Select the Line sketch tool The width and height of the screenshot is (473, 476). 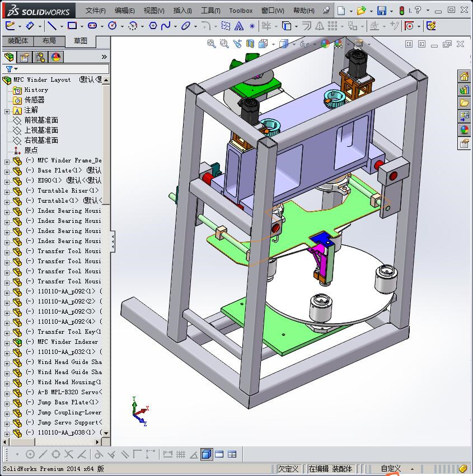pyautogui.click(x=52, y=26)
